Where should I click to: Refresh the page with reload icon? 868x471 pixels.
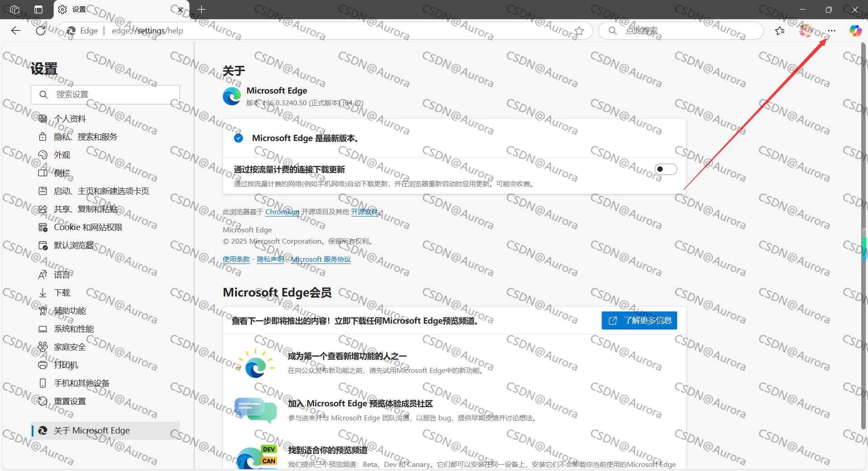pos(41,31)
